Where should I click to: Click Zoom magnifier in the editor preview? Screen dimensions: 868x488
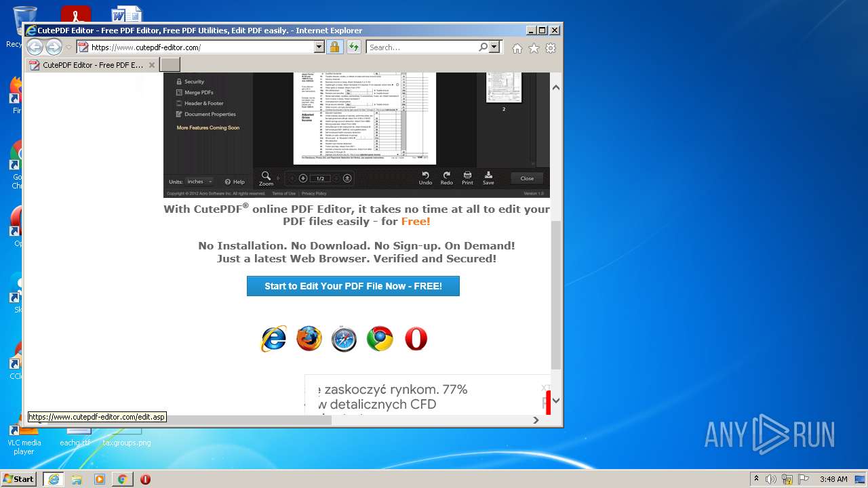point(266,179)
